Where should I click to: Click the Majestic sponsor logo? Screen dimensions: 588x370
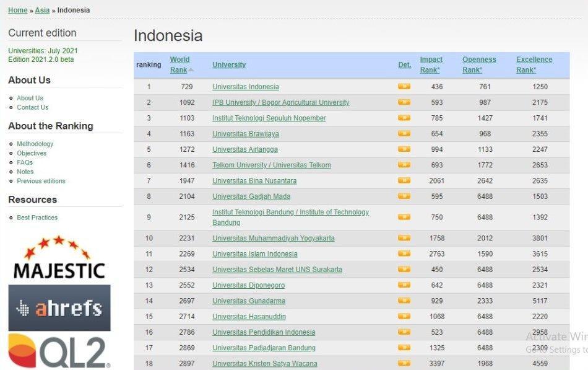pyautogui.click(x=59, y=258)
